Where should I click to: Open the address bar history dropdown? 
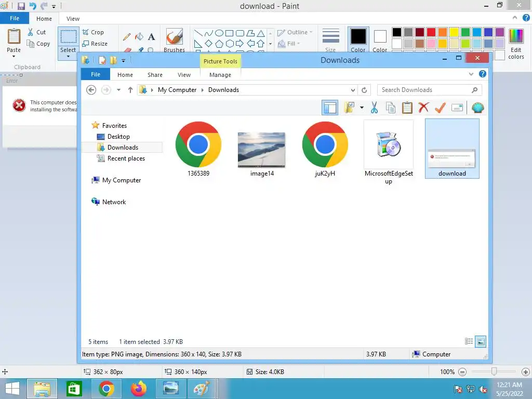353,90
